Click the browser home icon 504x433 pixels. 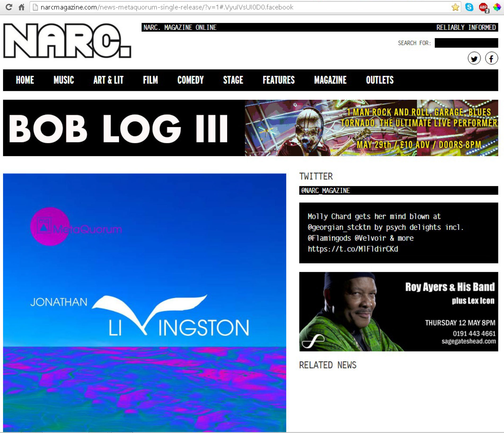22,7
